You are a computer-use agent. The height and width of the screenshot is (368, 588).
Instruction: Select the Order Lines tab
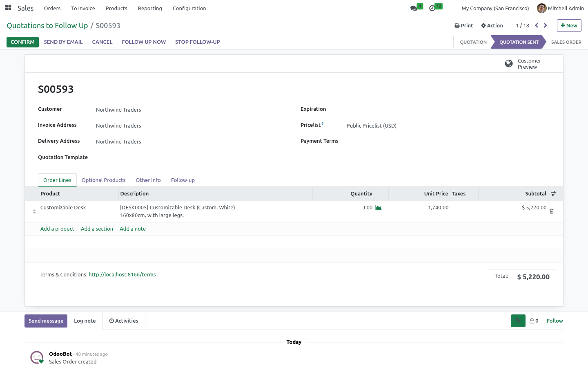[x=57, y=180]
